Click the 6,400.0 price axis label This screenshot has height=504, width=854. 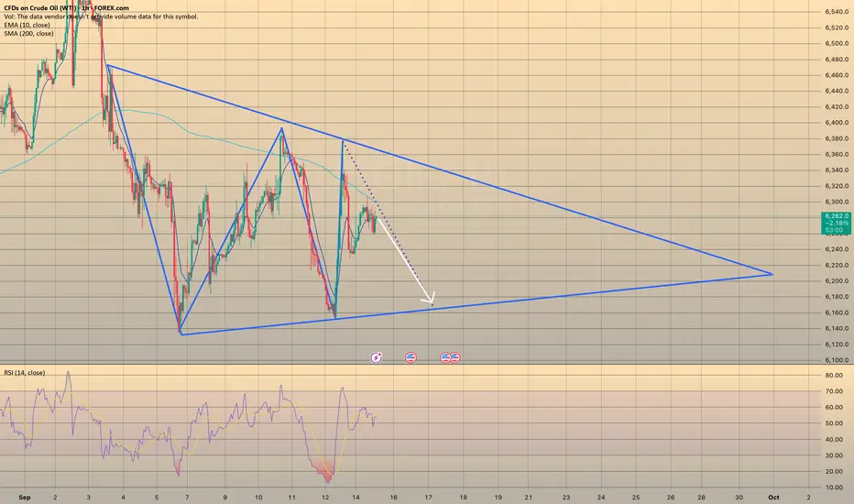click(x=837, y=123)
